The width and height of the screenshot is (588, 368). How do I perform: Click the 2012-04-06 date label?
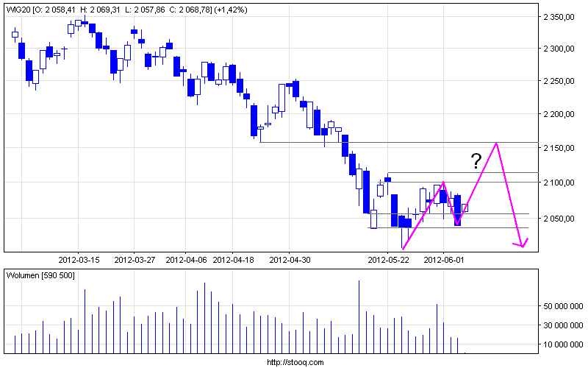click(x=186, y=260)
